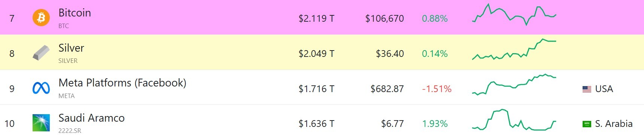
Task: Click the USA country label
Action: pyautogui.click(x=604, y=89)
